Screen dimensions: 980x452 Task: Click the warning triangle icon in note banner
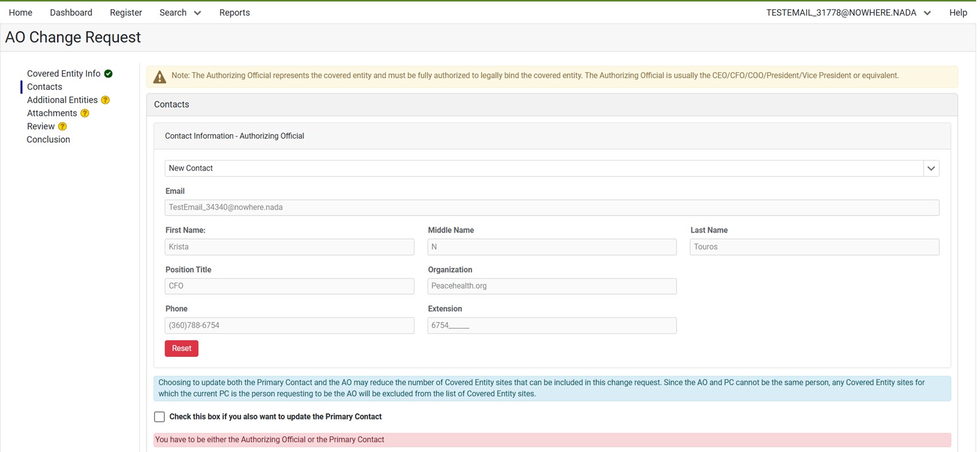pos(160,77)
